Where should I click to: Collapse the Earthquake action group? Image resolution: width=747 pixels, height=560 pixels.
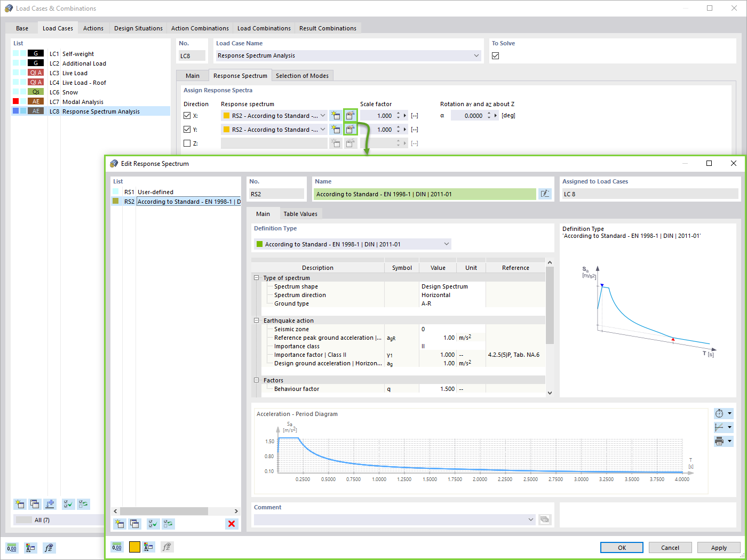257,321
